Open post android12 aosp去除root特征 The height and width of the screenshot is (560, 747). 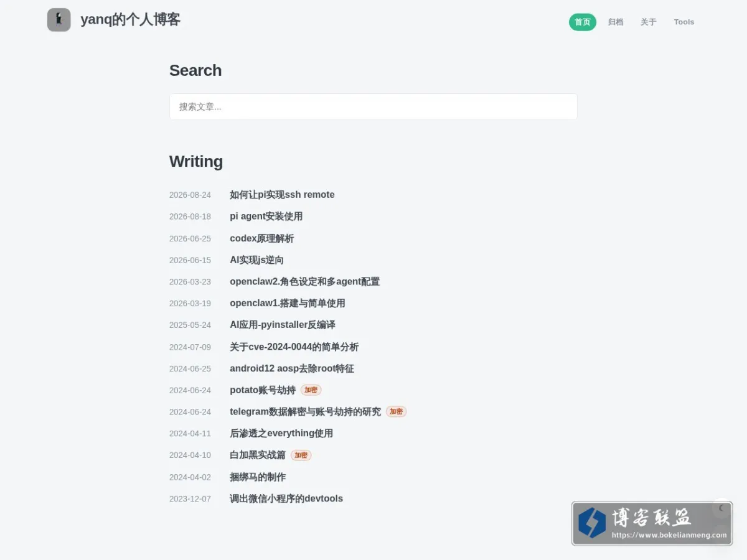coord(292,368)
